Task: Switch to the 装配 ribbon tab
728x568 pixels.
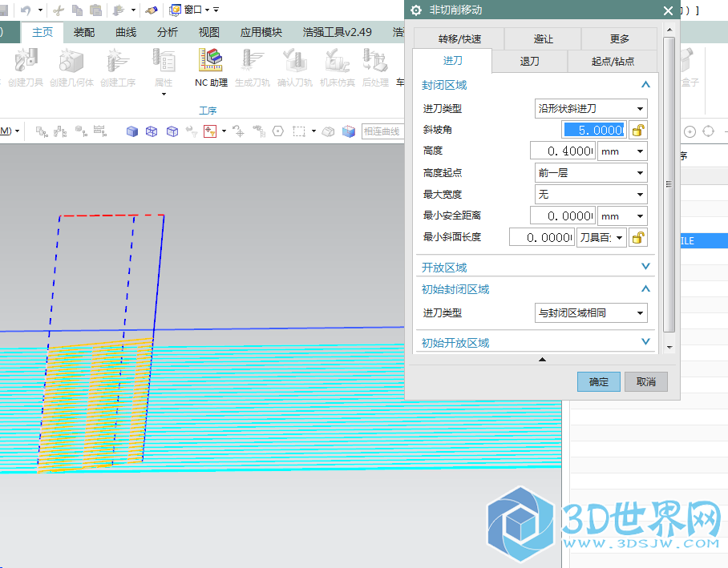Action: point(84,32)
